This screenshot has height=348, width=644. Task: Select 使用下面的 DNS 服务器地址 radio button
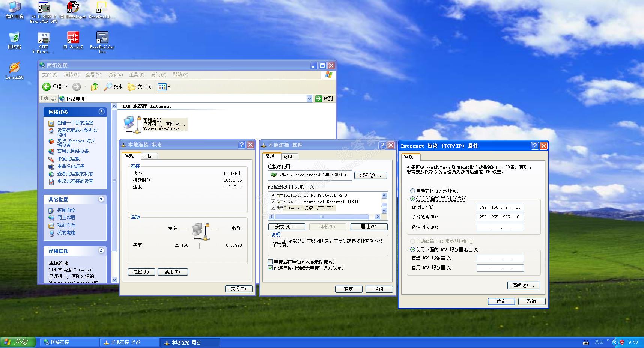(x=412, y=250)
